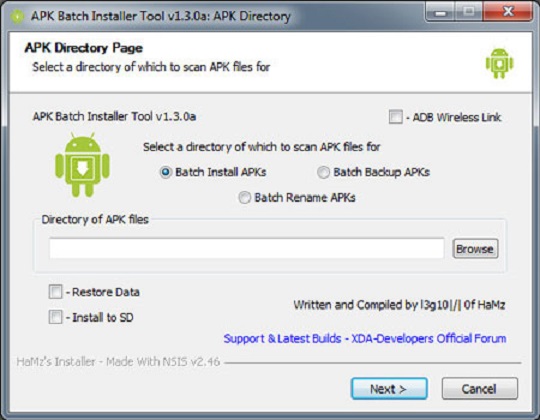Click the small Android logo in page header
Screen dimensions: 540x420
click(x=499, y=63)
